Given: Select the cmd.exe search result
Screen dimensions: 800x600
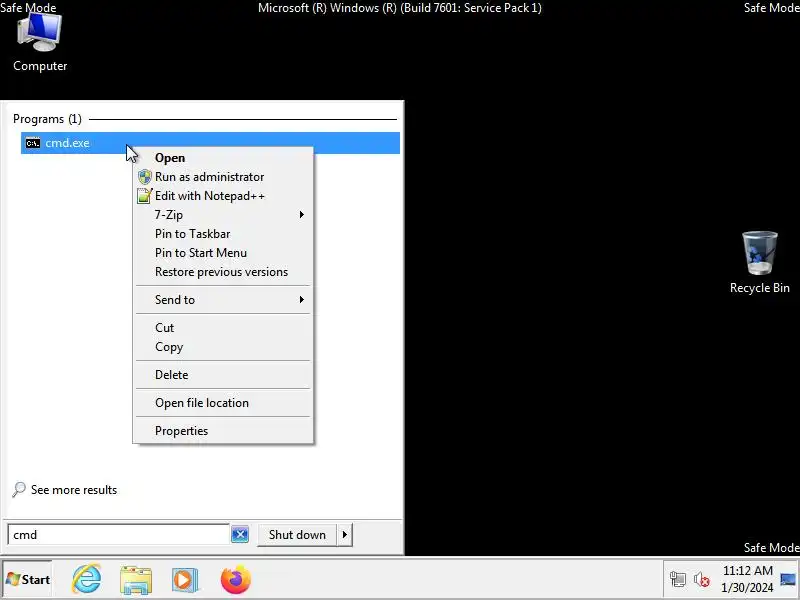Looking at the screenshot, I should (210, 143).
